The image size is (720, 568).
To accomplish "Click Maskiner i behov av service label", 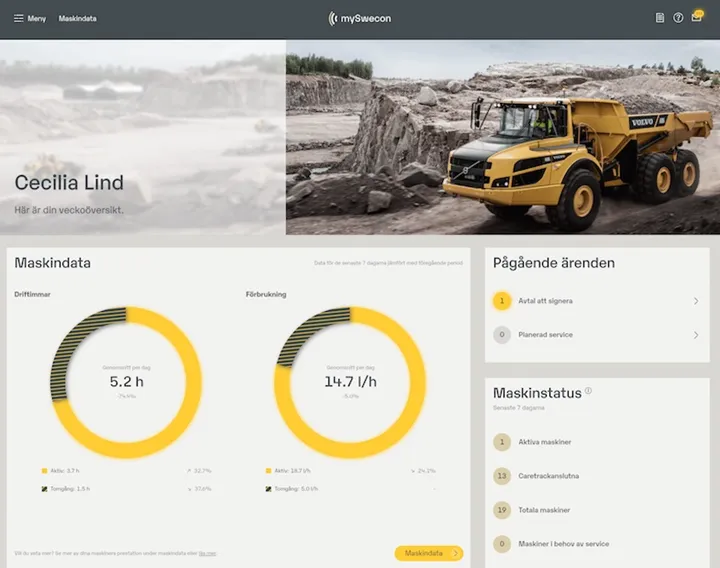I will 563,544.
